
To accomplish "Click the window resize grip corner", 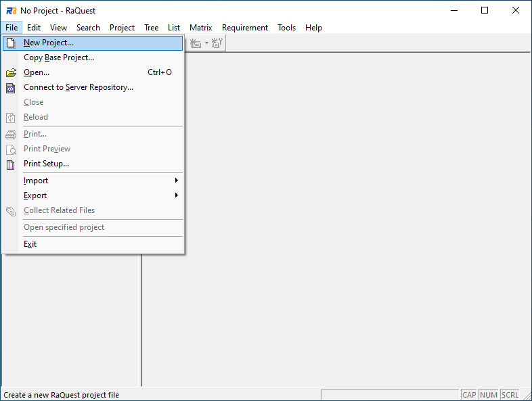I will [x=527, y=396].
